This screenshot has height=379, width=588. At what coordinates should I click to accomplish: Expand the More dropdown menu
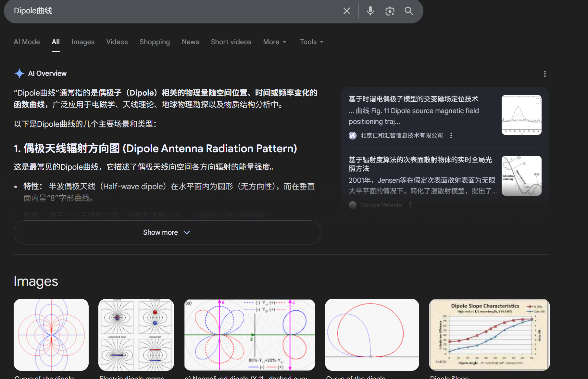275,42
